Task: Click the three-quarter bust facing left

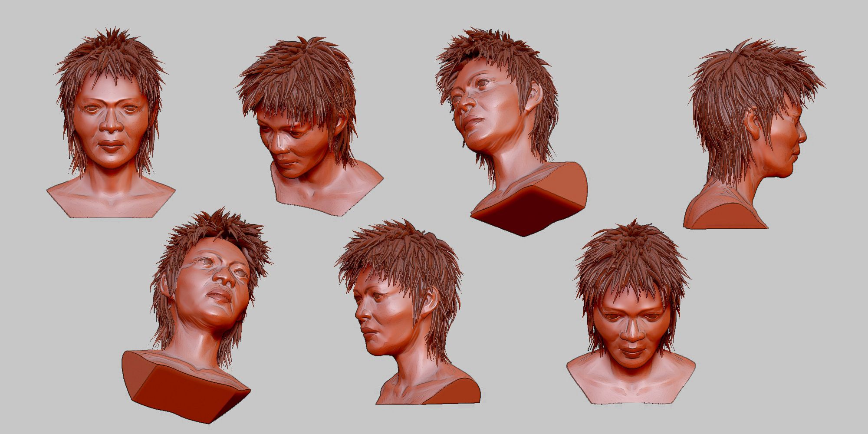Action: pos(408,312)
